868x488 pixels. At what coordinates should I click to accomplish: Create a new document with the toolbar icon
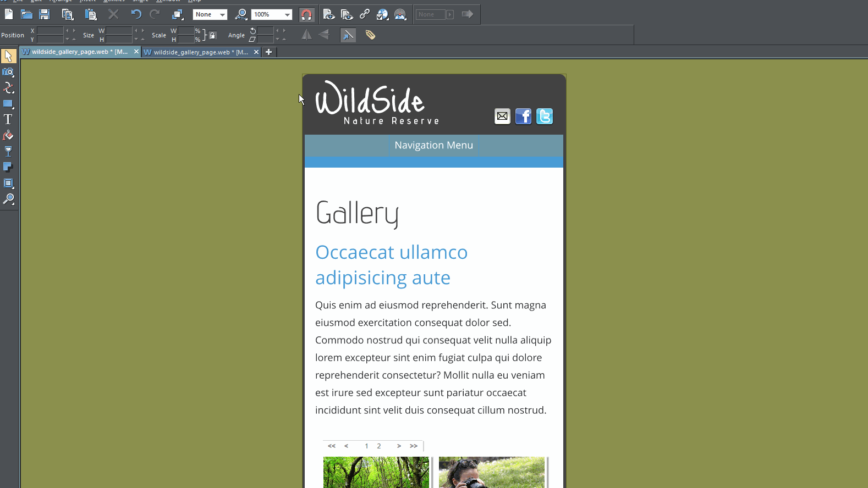tap(9, 14)
